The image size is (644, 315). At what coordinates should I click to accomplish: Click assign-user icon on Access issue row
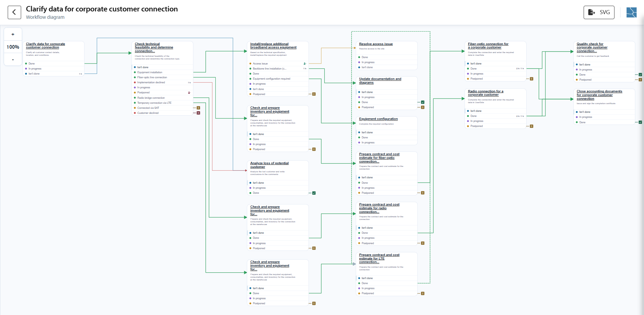[x=305, y=63]
